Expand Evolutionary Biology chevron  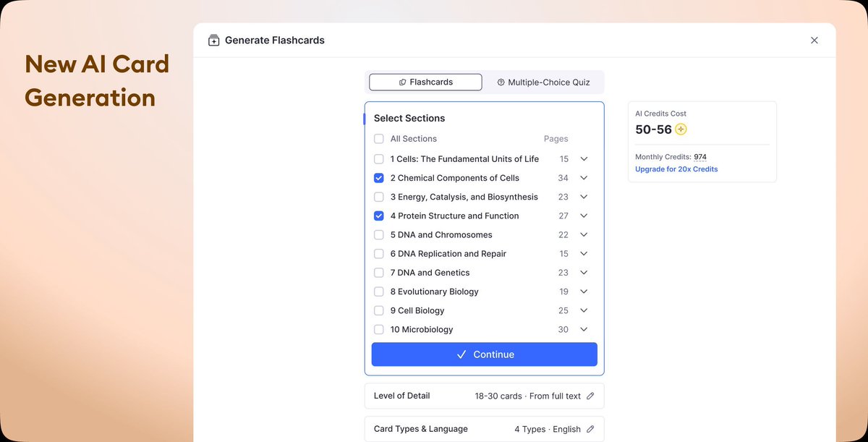[x=584, y=292]
